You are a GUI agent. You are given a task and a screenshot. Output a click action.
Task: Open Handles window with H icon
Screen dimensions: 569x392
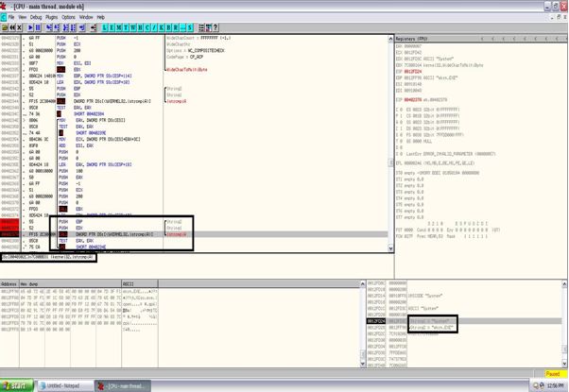click(x=141, y=27)
